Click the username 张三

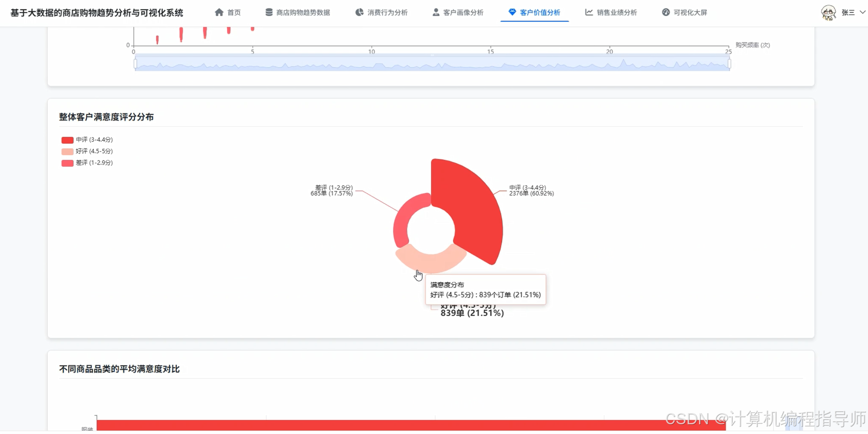[x=848, y=12]
